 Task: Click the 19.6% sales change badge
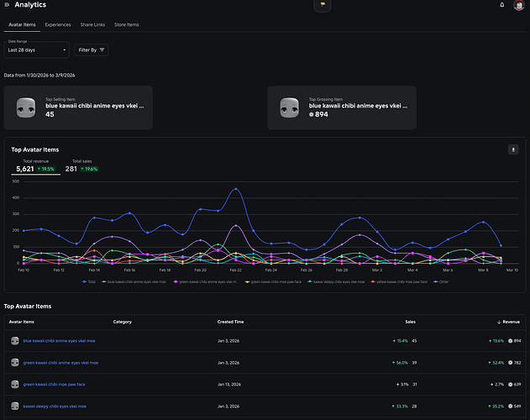(x=89, y=169)
